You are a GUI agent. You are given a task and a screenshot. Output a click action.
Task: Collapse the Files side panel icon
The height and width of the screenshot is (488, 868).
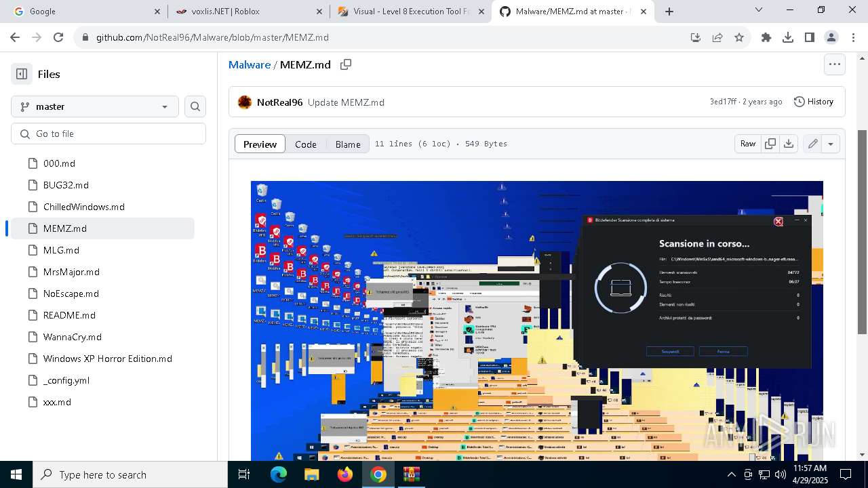(22, 74)
